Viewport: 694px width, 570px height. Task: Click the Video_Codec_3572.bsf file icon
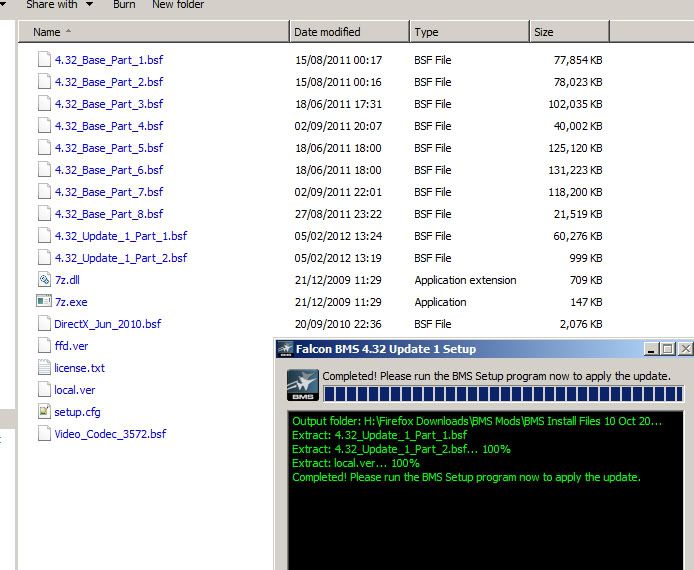pyautogui.click(x=44, y=434)
